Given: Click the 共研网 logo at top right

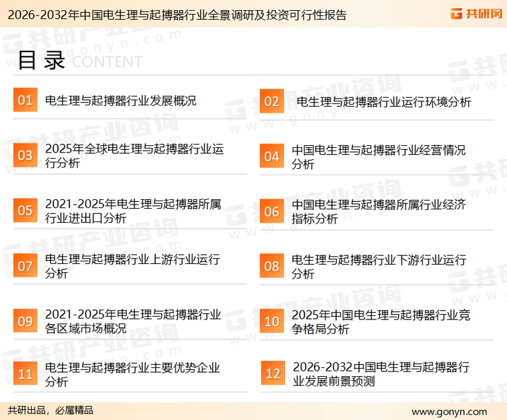Looking at the screenshot, I should (x=477, y=14).
